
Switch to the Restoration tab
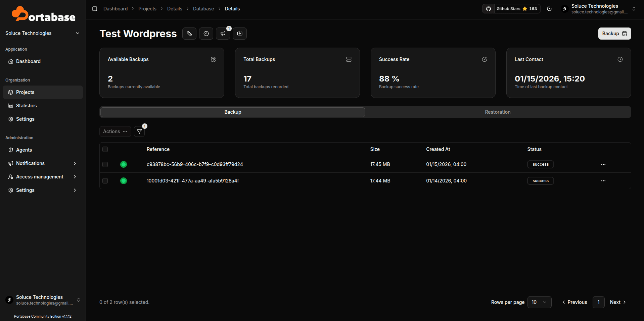pyautogui.click(x=498, y=112)
